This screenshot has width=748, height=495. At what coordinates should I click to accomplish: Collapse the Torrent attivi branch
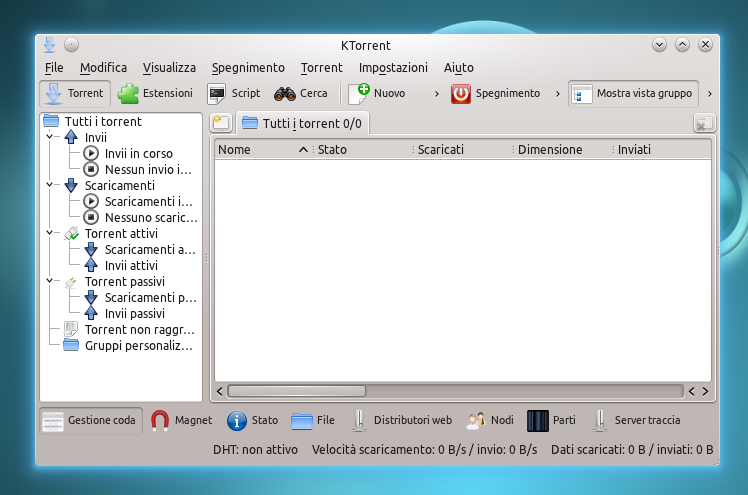pyautogui.click(x=50, y=233)
